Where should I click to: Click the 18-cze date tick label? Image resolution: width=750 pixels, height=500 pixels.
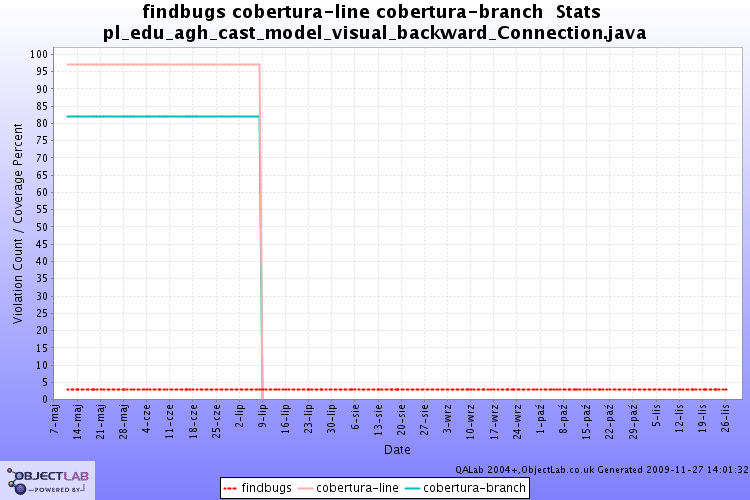click(193, 421)
